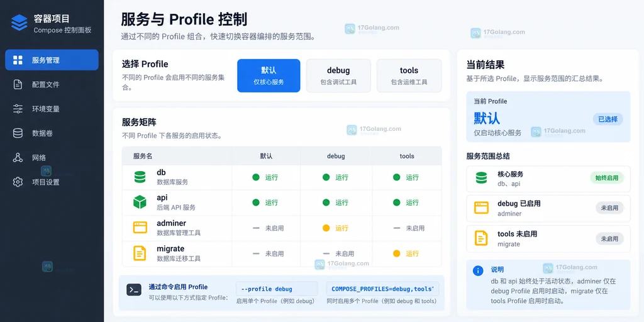This screenshot has width=644, height=322.
Task: Click the 服务范围总结 heading
Action: click(x=488, y=156)
